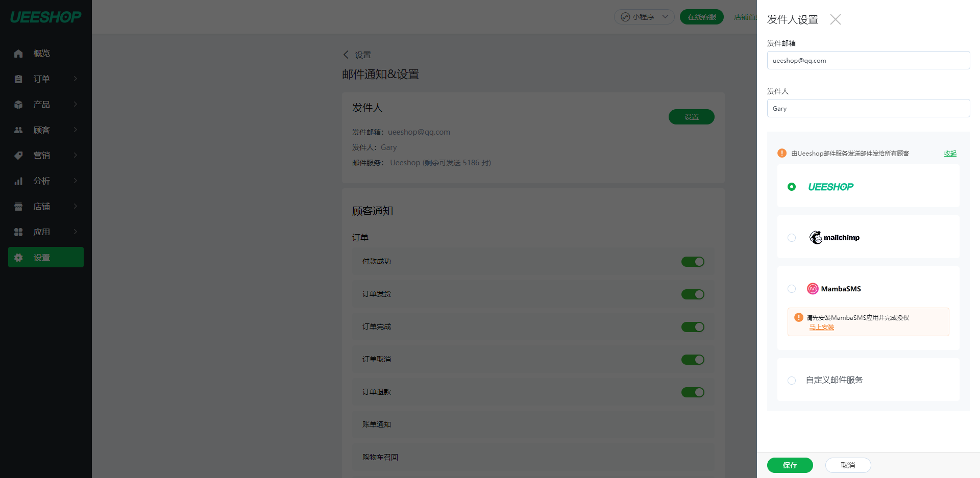Expand the 产品 sidebar chevron
Viewport: 980px width, 478px height.
pos(76,104)
